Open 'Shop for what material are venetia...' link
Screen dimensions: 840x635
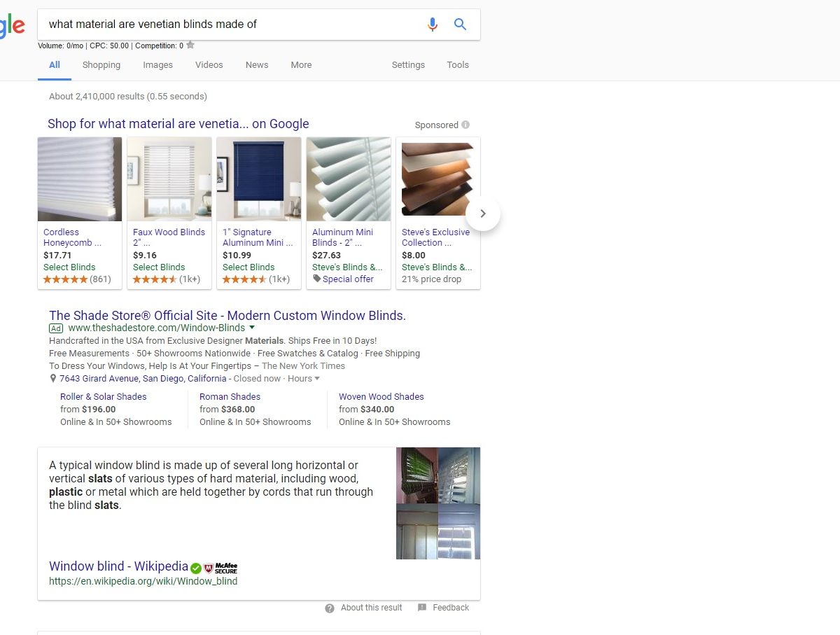(178, 124)
